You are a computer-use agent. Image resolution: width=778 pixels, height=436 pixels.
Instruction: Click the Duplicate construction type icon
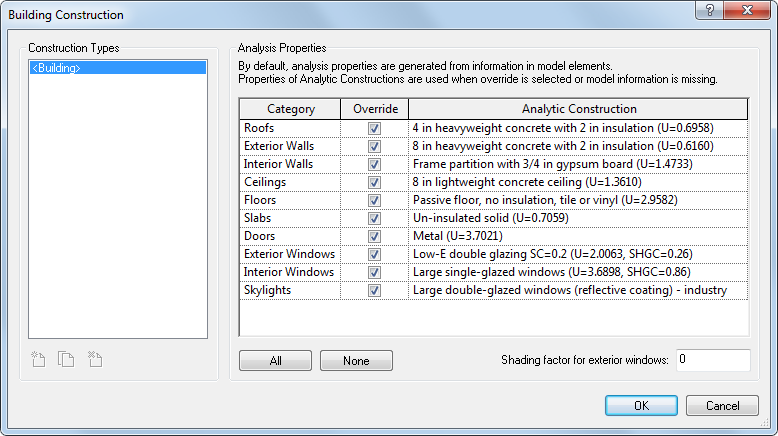[66, 359]
